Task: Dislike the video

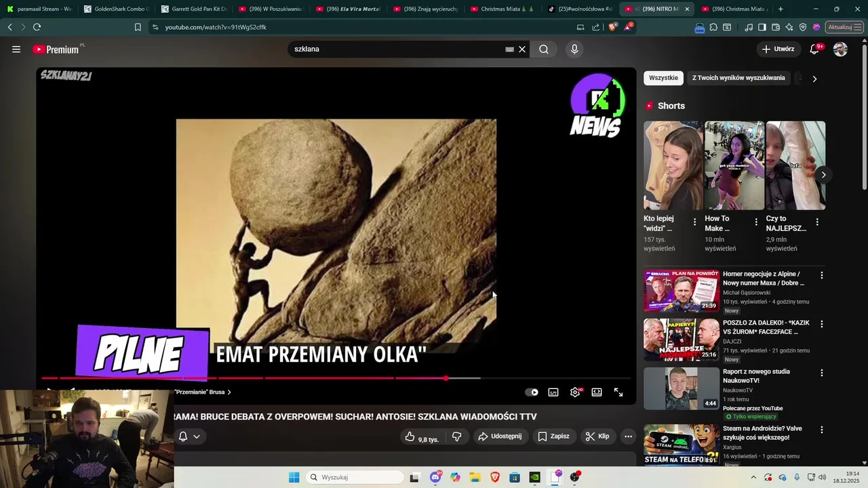Action: (456, 437)
